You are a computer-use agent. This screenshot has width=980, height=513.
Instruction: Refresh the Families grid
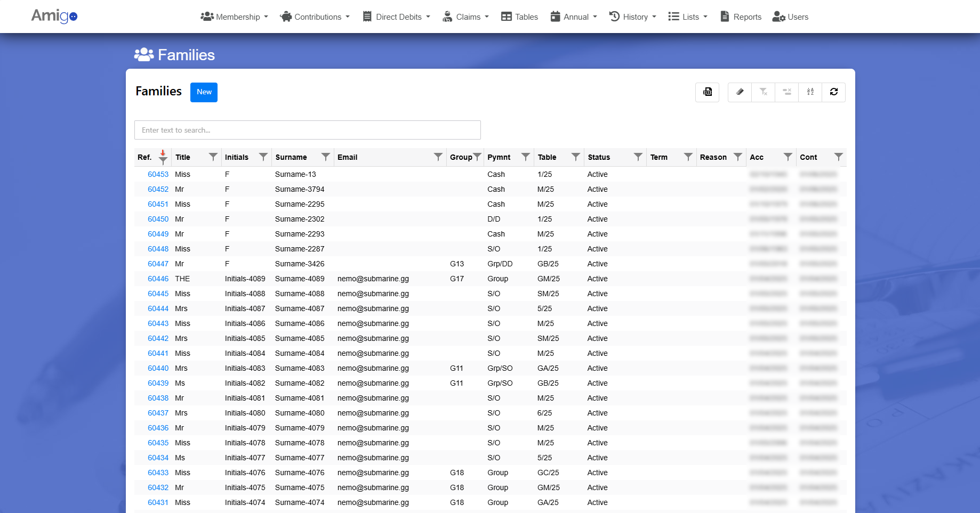(x=833, y=92)
